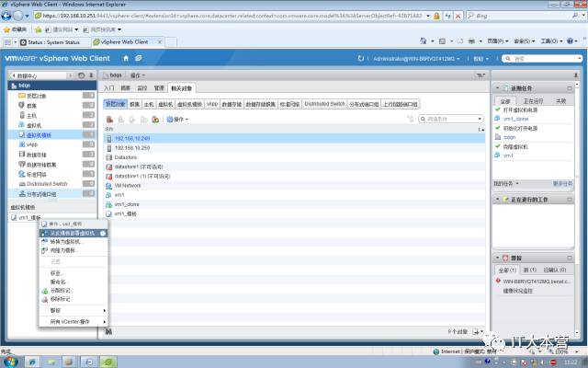Select the 虚拟机模板 sub-tab
This screenshot has height=368, width=588.
pyautogui.click(x=190, y=104)
